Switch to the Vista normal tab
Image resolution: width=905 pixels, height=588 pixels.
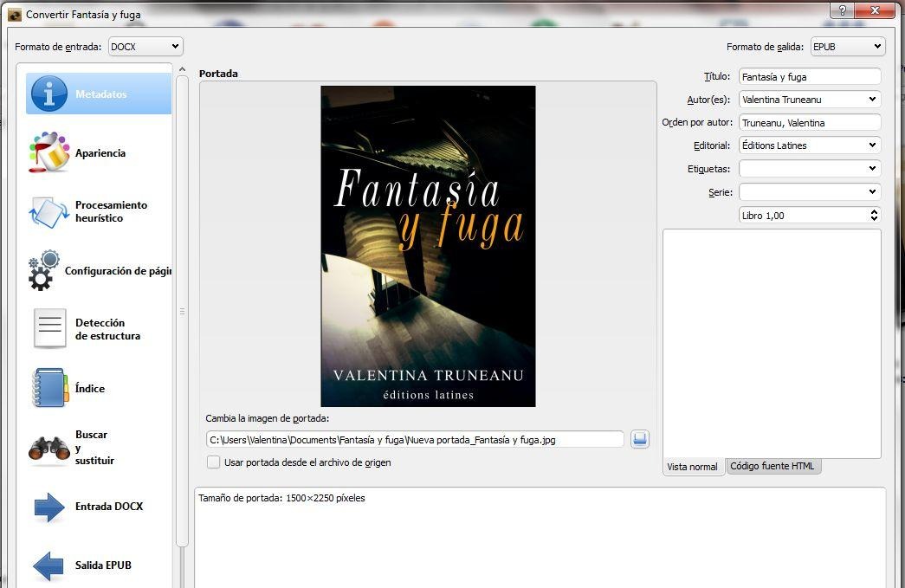(x=692, y=467)
